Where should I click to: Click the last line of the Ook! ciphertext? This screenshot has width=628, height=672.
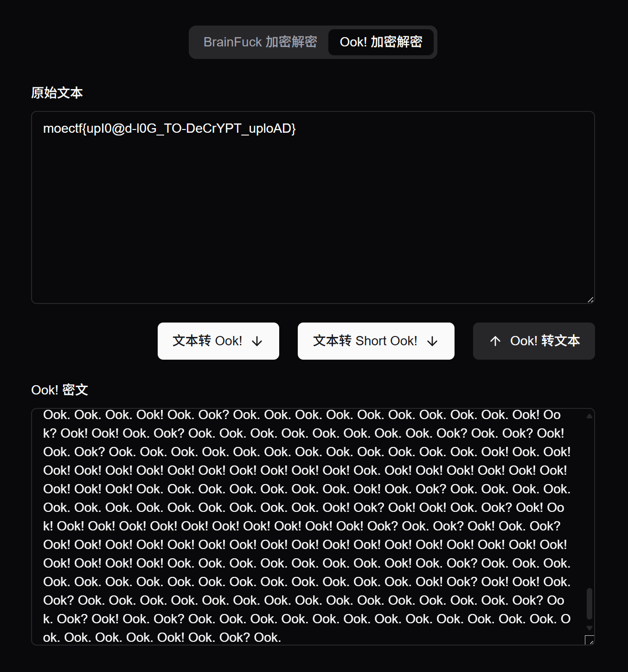coord(162,638)
